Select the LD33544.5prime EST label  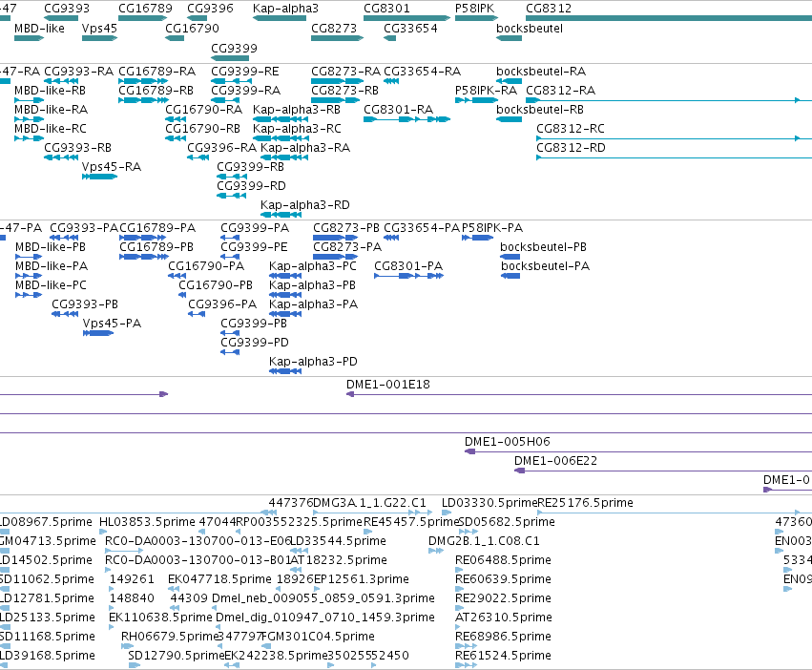[x=339, y=541]
